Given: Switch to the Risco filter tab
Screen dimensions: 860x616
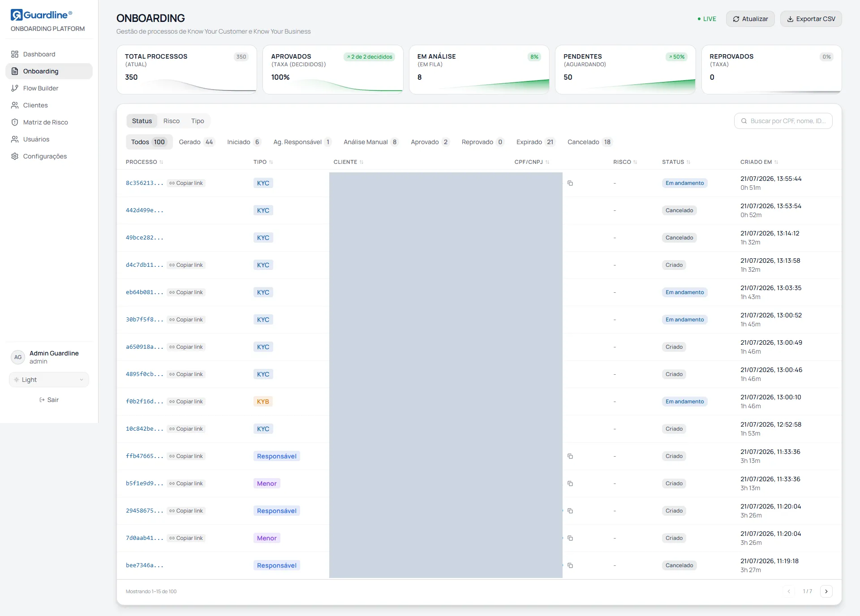Looking at the screenshot, I should [172, 121].
